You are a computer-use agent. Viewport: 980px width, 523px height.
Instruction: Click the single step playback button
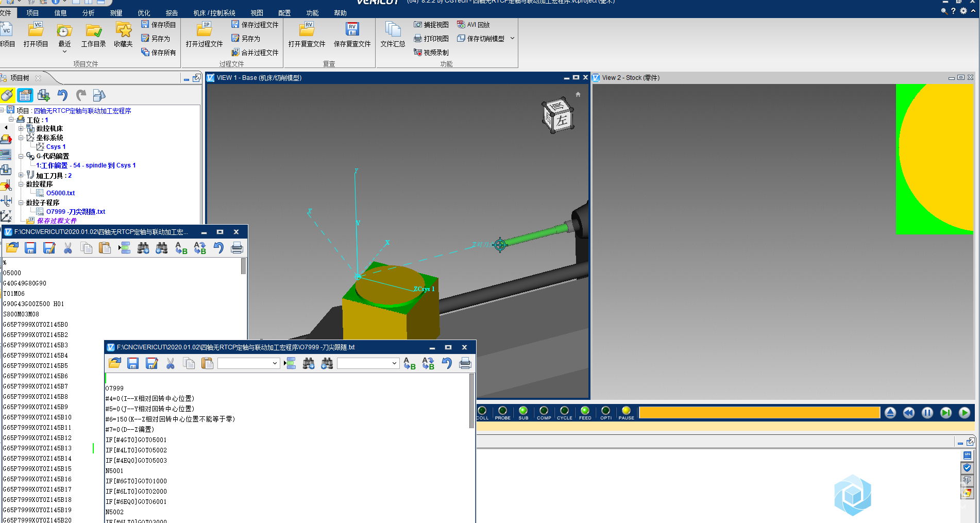coord(946,413)
